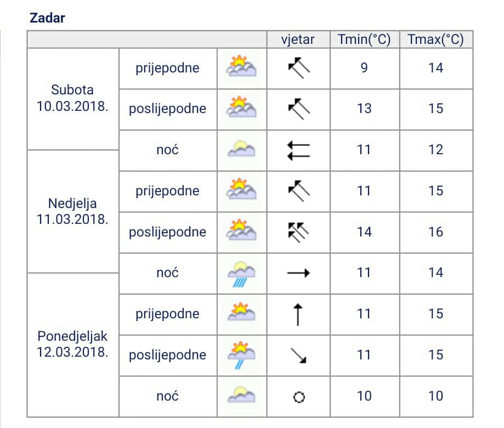
Task: Click Saturday morning partly cloudy weather icon
Action: pos(242,67)
